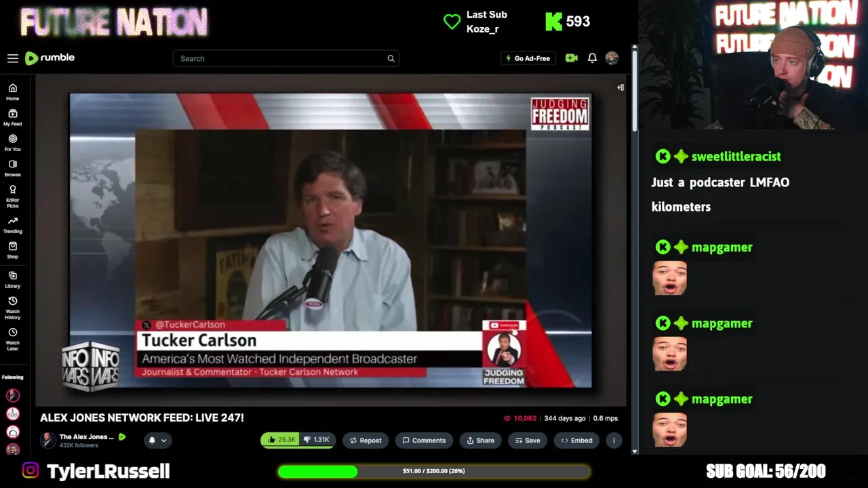Open For You in sidebar
The width and height of the screenshot is (868, 488).
[12, 143]
